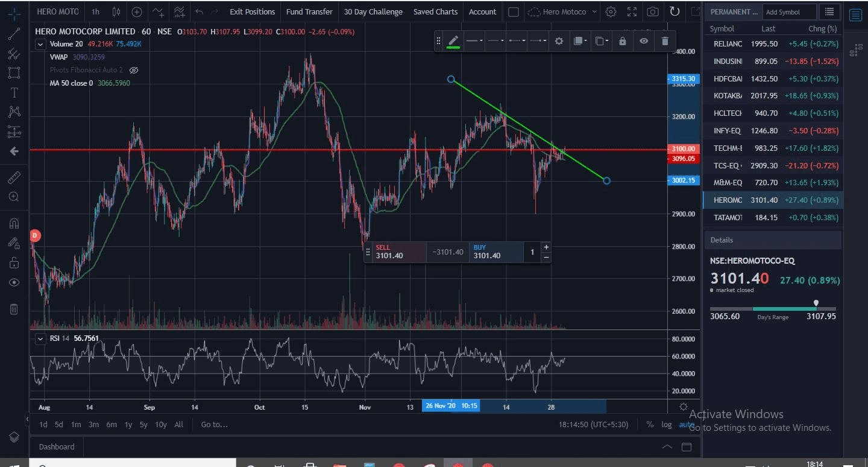
Task: Open visual order layers dropdown
Action: 580,41
